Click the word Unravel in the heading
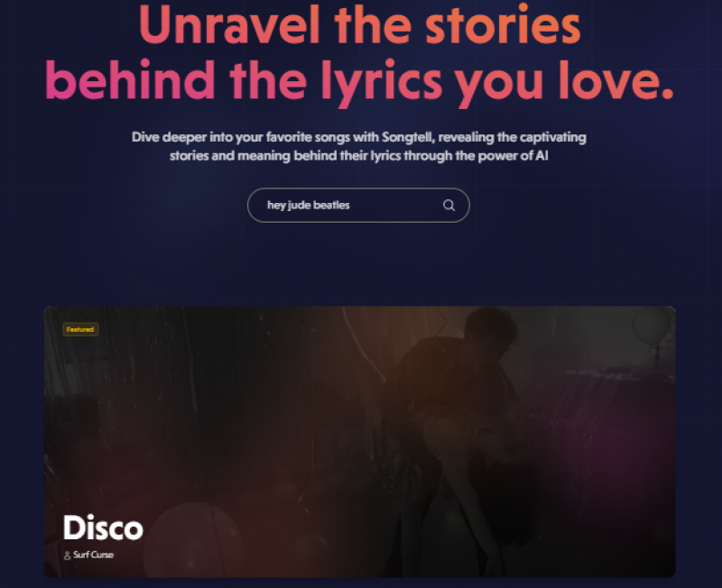The width and height of the screenshot is (722, 588). click(229, 24)
